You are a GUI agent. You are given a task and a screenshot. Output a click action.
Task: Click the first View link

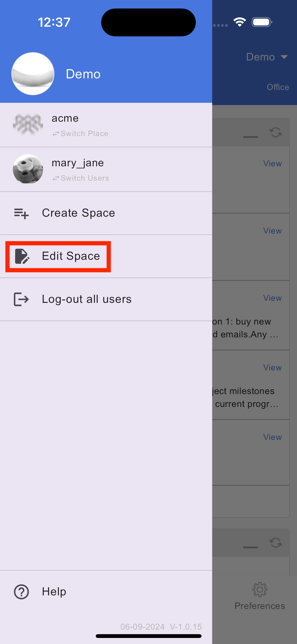(272, 164)
